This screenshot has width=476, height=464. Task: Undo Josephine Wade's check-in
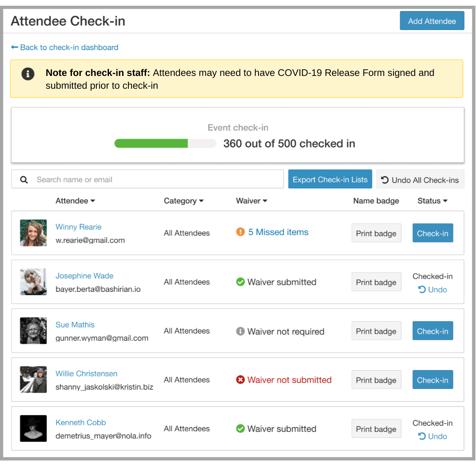pos(433,290)
